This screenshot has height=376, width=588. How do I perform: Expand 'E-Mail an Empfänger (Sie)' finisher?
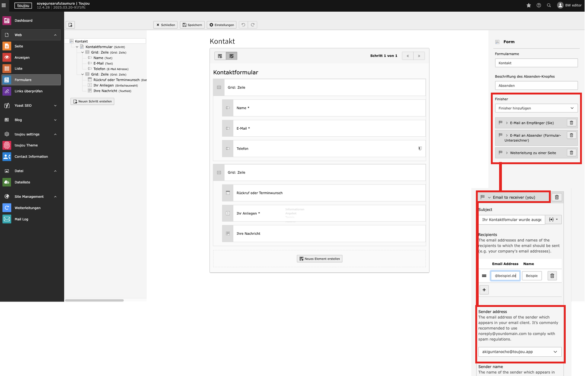coord(531,123)
